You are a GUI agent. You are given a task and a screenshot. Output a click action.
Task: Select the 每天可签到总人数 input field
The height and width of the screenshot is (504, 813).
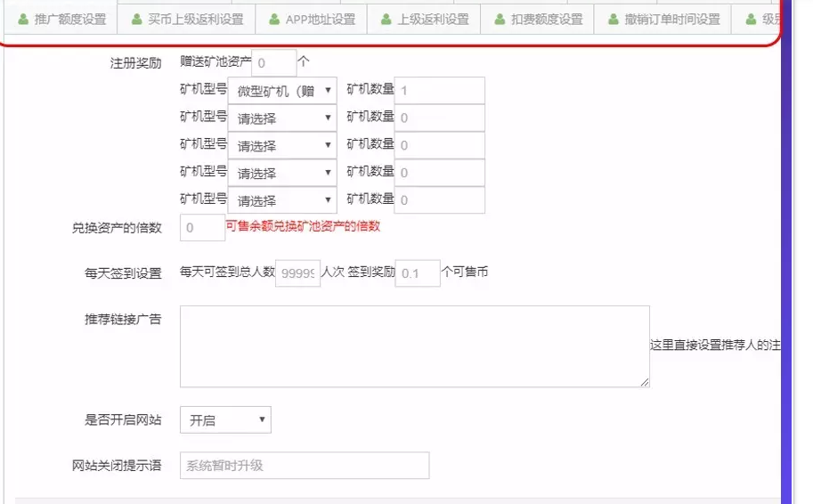tap(297, 274)
